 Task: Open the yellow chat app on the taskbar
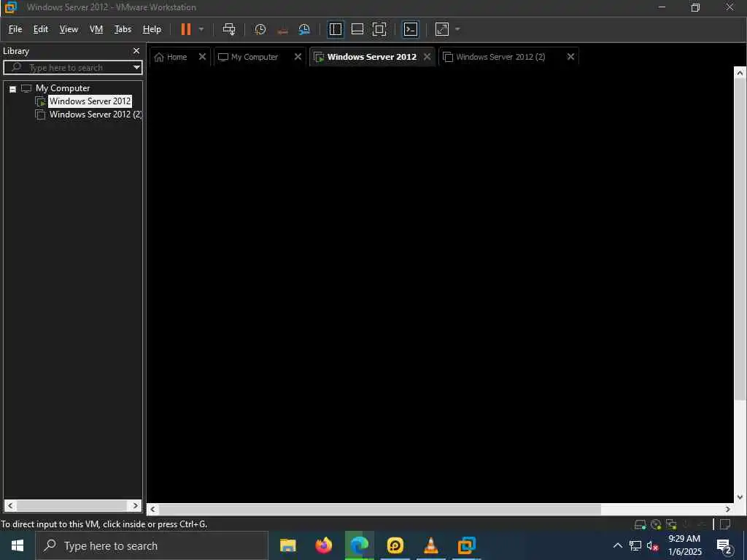pos(395,545)
